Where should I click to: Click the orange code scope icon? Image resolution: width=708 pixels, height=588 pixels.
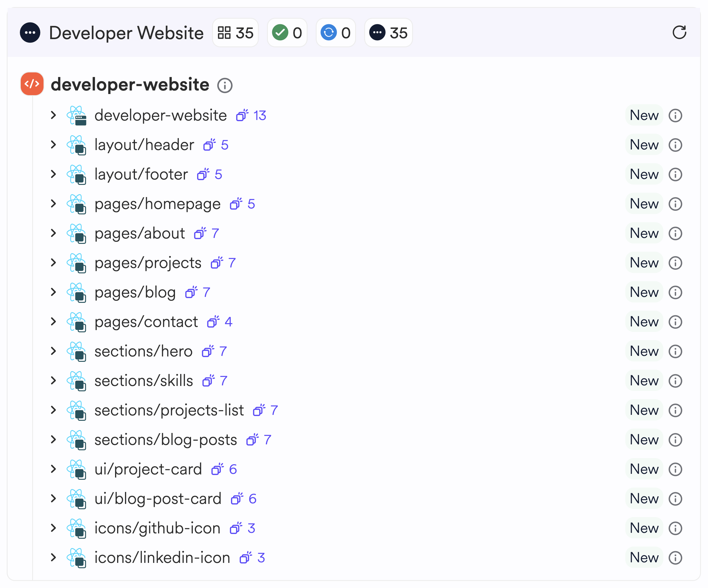click(32, 84)
